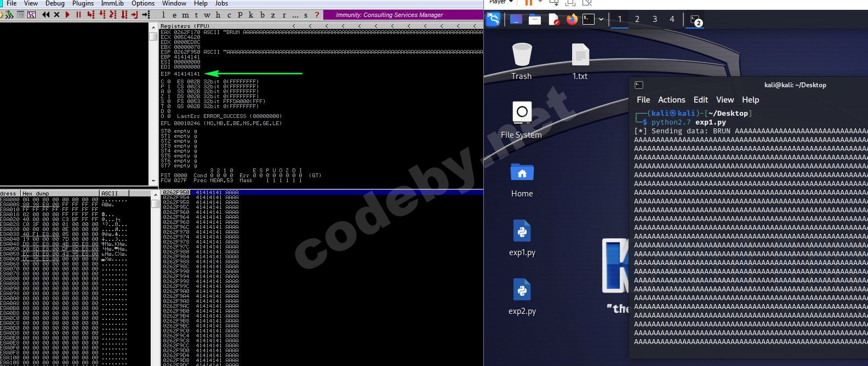The height and width of the screenshot is (366, 868).
Task: Open executable modules with 'e' button
Action: (174, 15)
